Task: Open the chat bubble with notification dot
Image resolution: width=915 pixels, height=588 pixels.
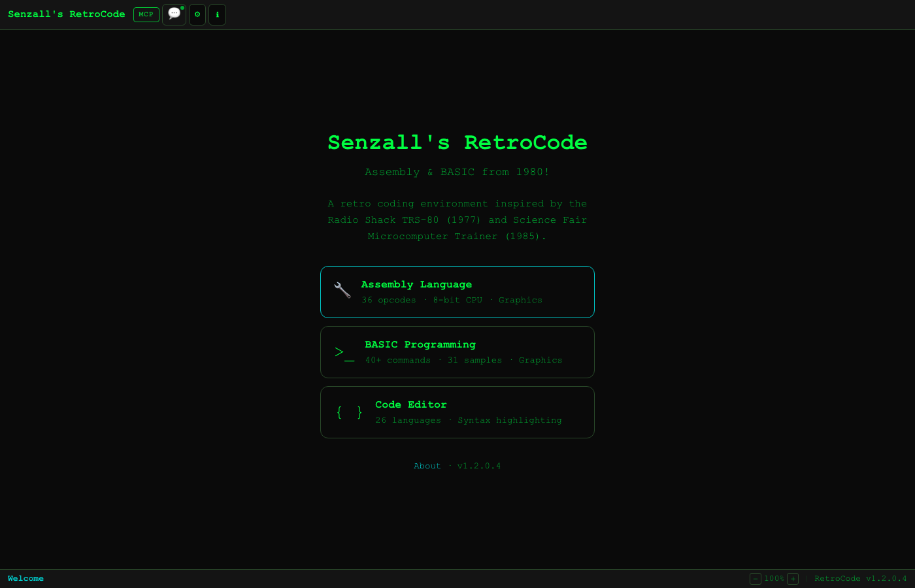Action: (174, 14)
